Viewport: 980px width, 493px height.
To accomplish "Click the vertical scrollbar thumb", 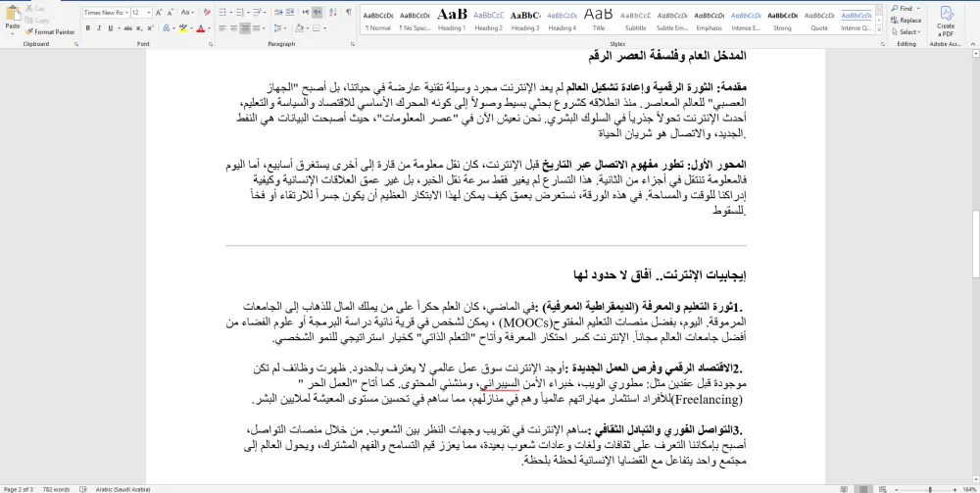I will [x=976, y=244].
